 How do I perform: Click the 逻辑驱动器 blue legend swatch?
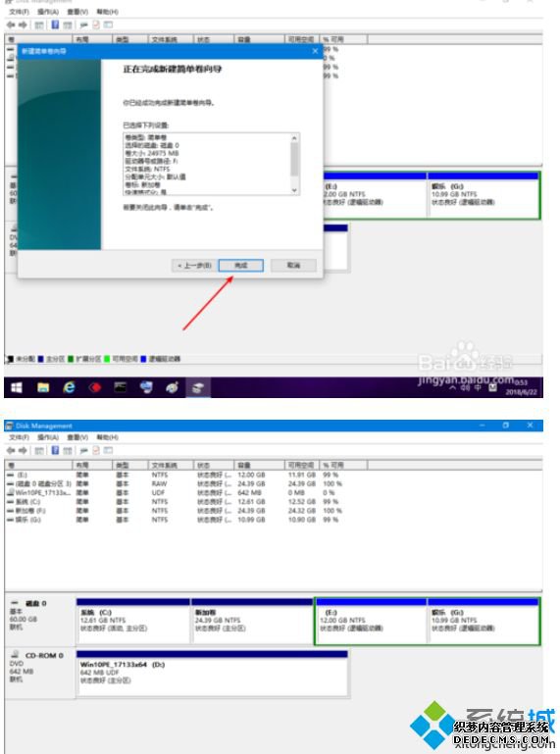pos(143,359)
